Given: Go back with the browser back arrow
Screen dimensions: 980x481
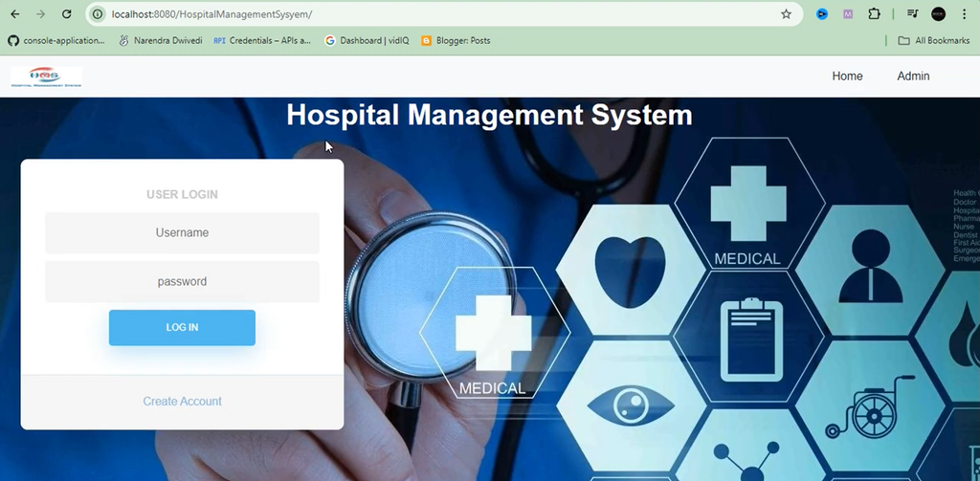Looking at the screenshot, I should tap(15, 13).
